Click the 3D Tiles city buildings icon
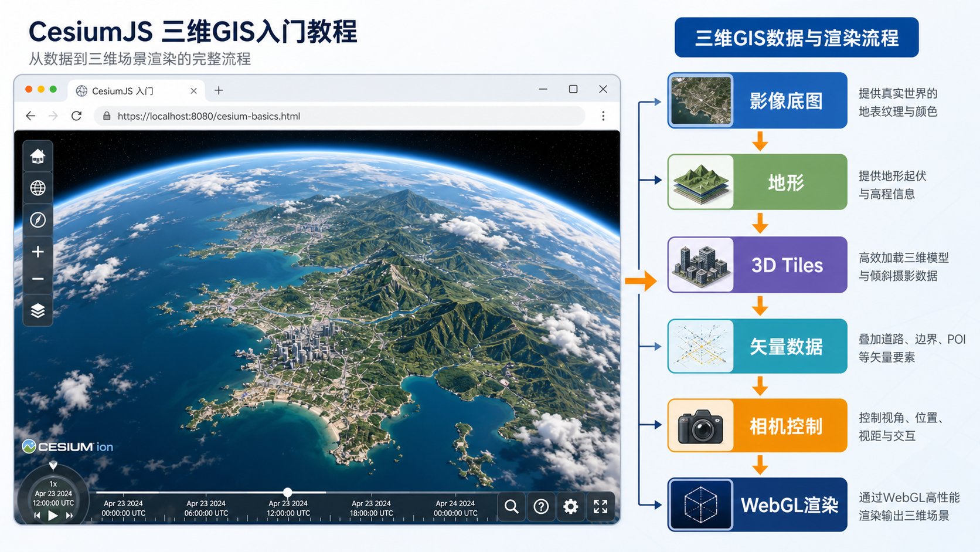The width and height of the screenshot is (980, 552). coord(701,265)
